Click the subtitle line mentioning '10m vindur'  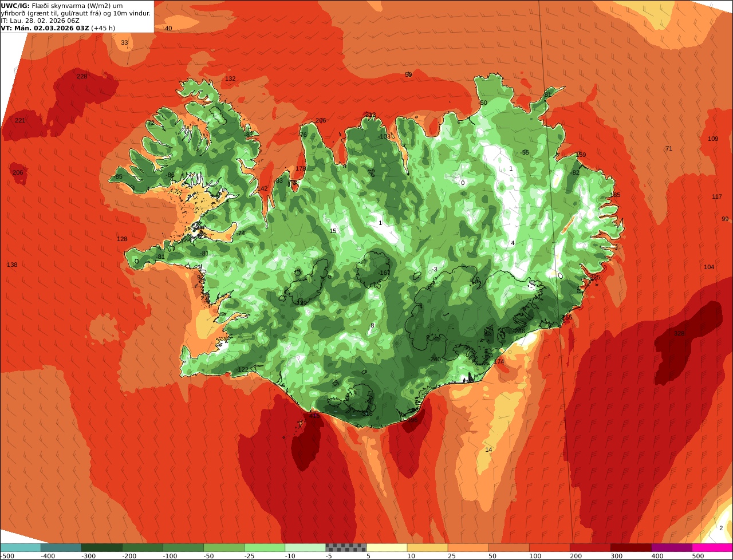click(x=76, y=13)
